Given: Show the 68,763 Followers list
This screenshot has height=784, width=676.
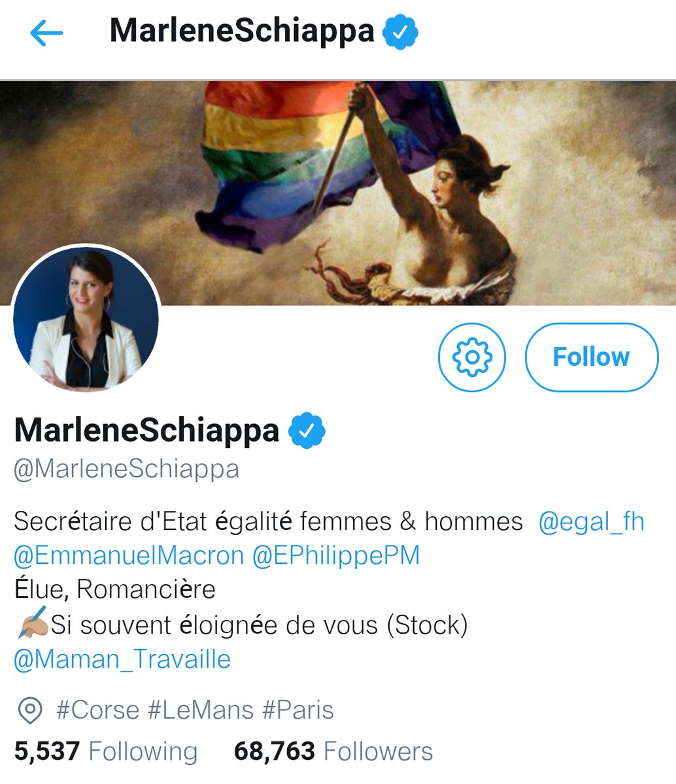Looking at the screenshot, I should [x=333, y=751].
